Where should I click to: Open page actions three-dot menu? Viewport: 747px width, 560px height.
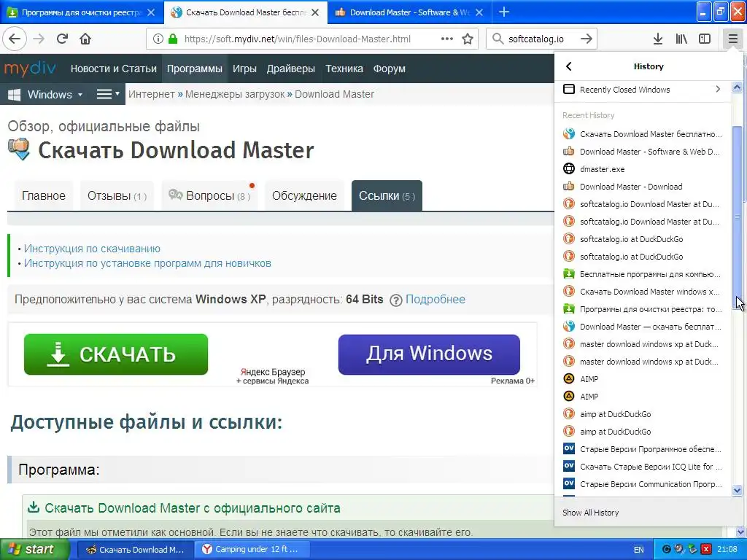point(447,39)
